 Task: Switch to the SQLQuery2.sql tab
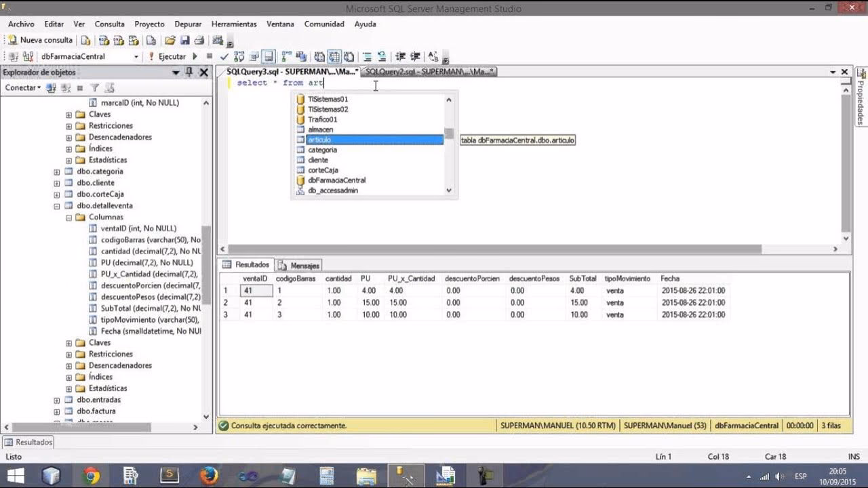click(430, 71)
